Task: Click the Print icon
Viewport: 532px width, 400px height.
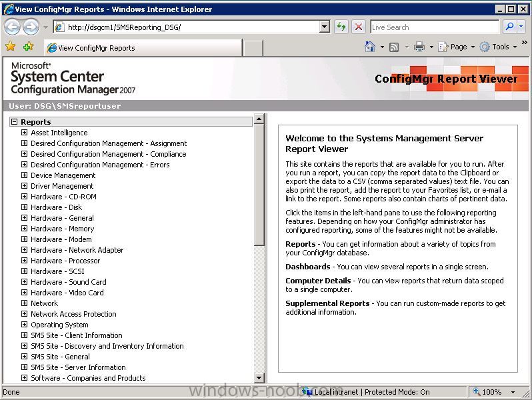Action: click(x=419, y=47)
